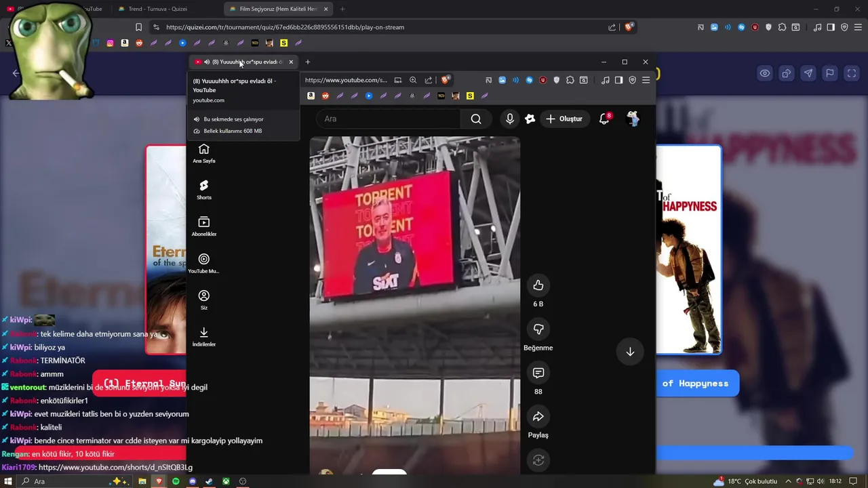Click YouTube URL address field
Image resolution: width=868 pixels, height=488 pixels.
tap(346, 80)
